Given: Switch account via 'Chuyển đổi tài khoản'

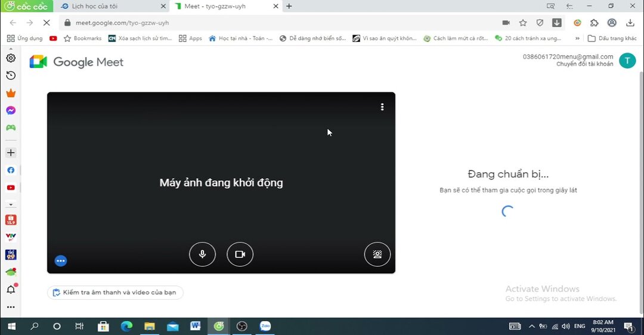Looking at the screenshot, I should [x=584, y=64].
